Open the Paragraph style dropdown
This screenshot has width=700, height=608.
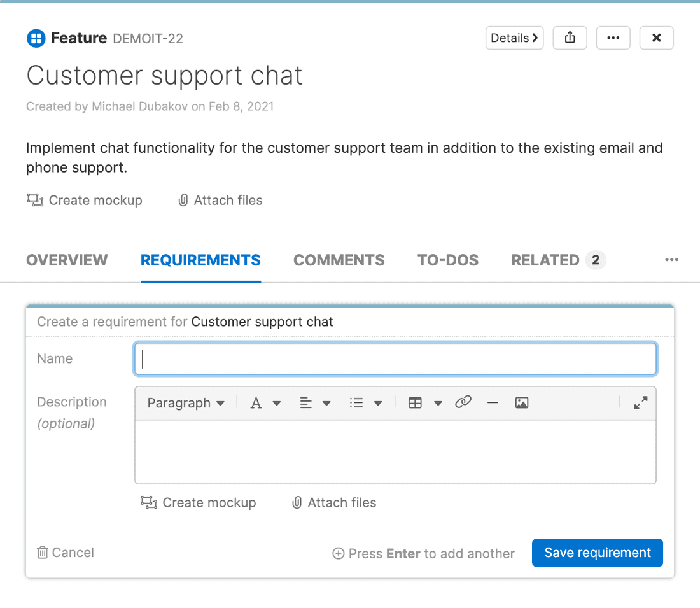[x=186, y=403]
